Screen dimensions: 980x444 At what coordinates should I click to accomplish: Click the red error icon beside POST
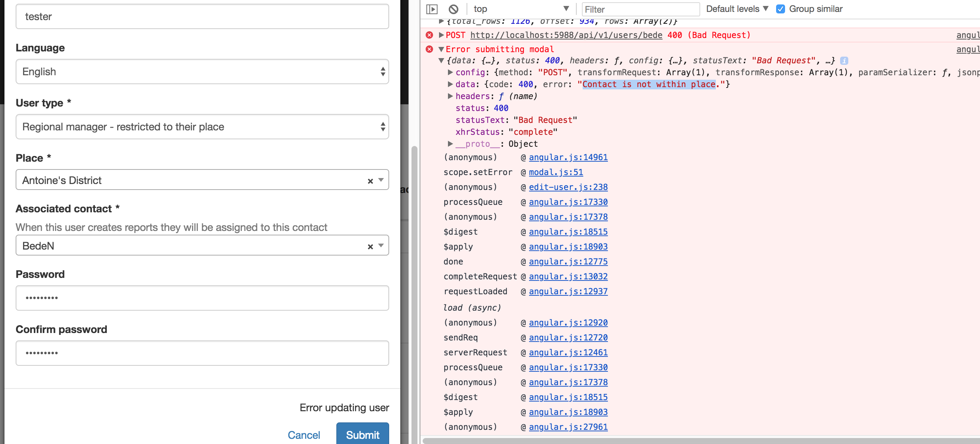point(429,35)
